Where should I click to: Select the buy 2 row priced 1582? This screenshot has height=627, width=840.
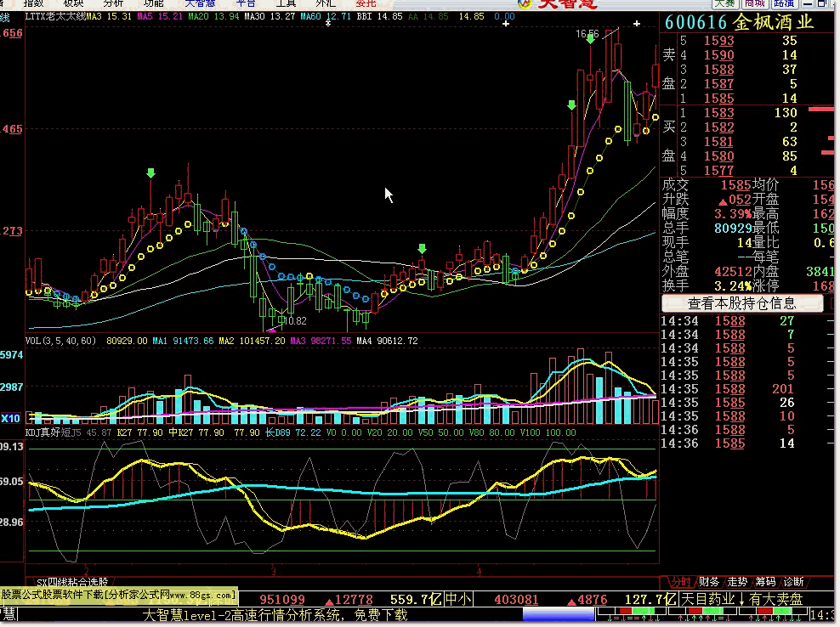[740, 127]
